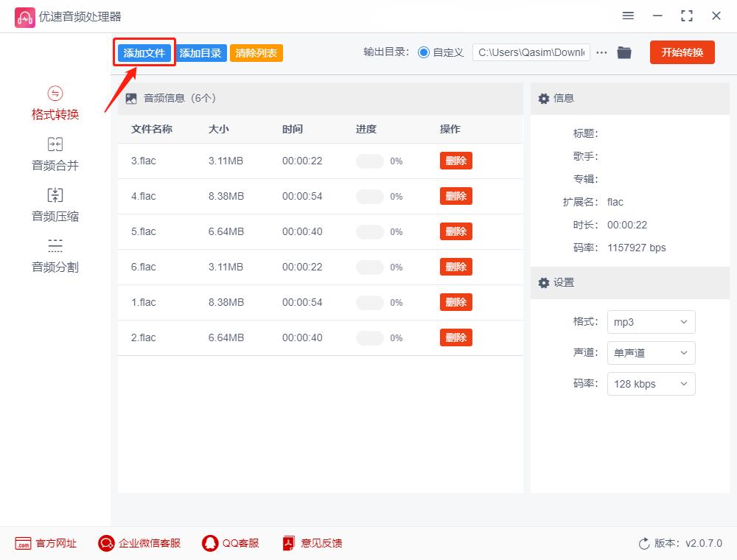Clear the list with 清除列表 button

click(x=256, y=52)
